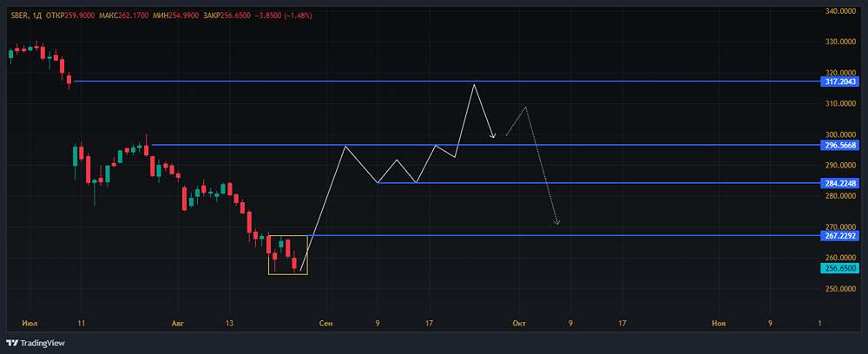Image resolution: width=868 pixels, height=354 pixels.
Task: Click the МАКС 262.1700 high value
Action: [x=123, y=16]
